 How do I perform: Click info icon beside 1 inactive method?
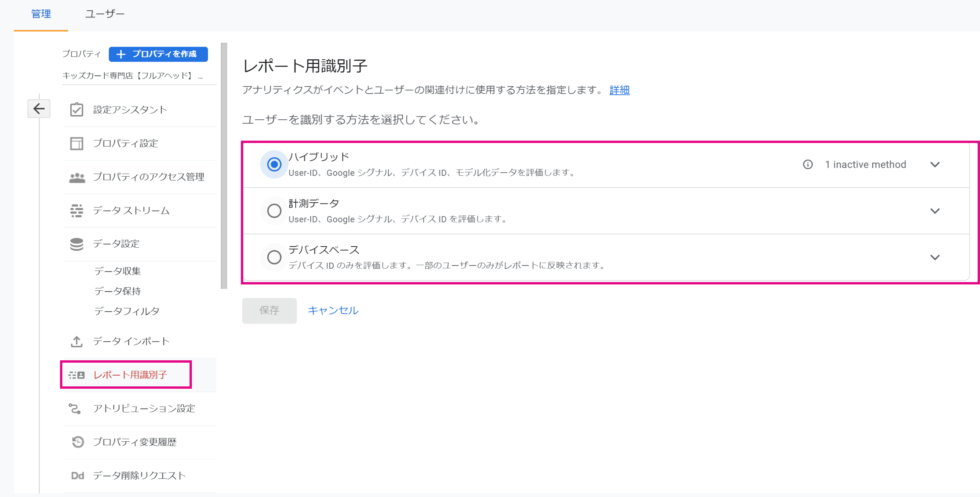pyautogui.click(x=808, y=164)
